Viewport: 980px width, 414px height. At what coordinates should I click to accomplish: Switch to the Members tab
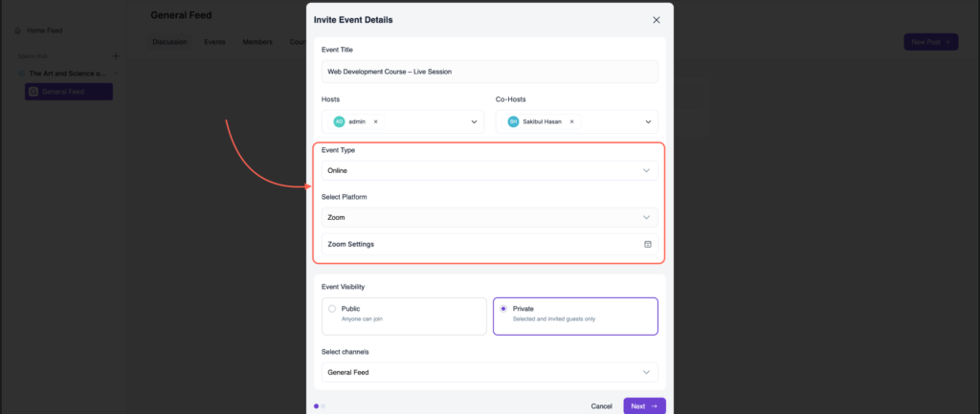[x=257, y=42]
